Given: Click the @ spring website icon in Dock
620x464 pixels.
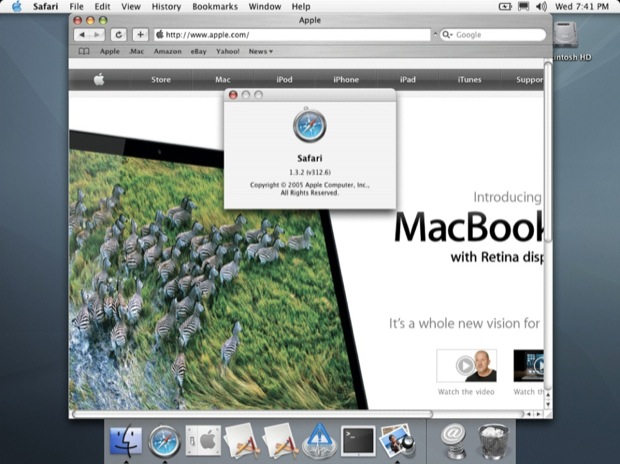Looking at the screenshot, I should point(454,440).
